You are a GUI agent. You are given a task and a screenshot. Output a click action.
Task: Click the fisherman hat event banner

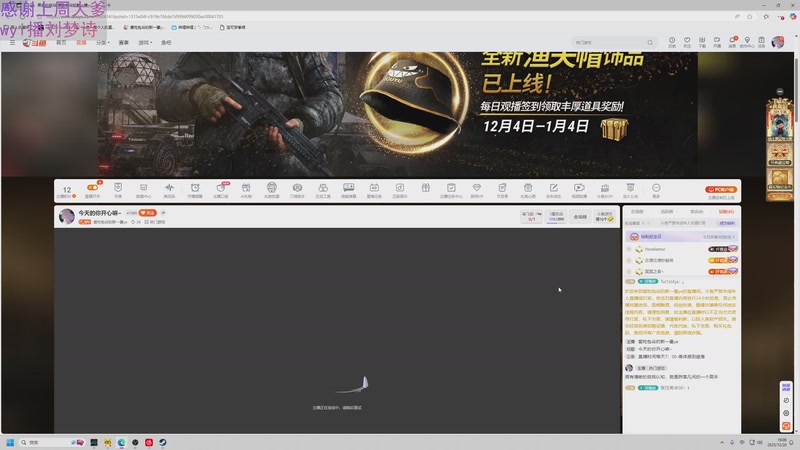coord(397,114)
